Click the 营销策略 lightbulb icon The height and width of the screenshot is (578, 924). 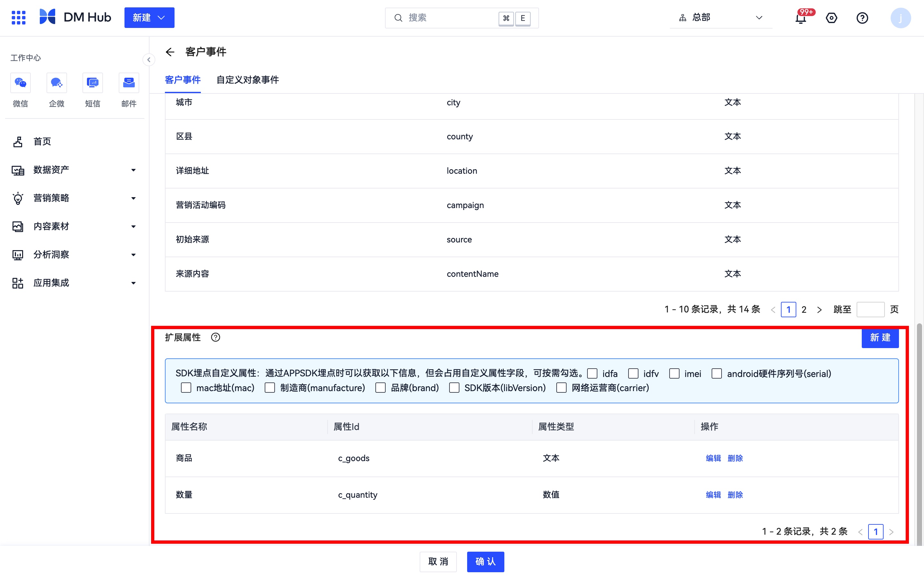click(18, 198)
